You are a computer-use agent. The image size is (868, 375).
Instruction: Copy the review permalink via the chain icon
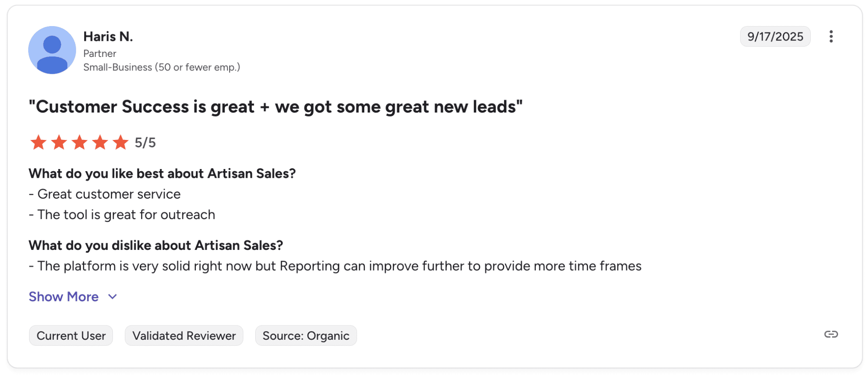coord(831,334)
